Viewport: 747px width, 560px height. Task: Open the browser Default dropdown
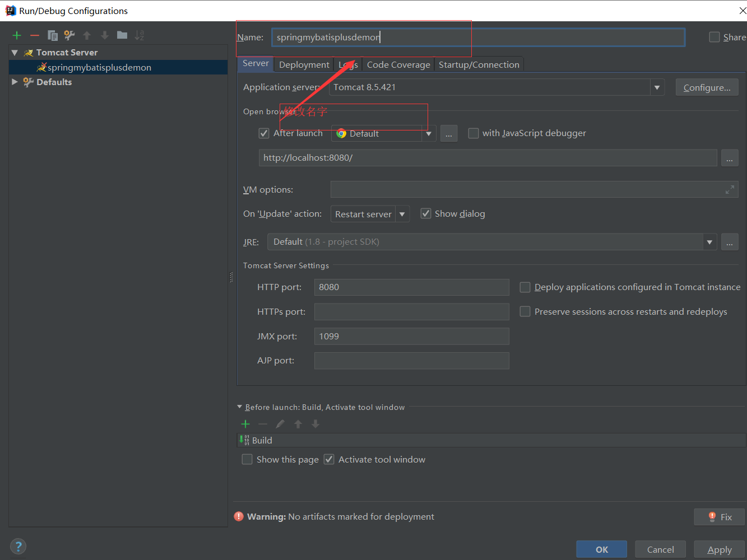pyautogui.click(x=429, y=133)
